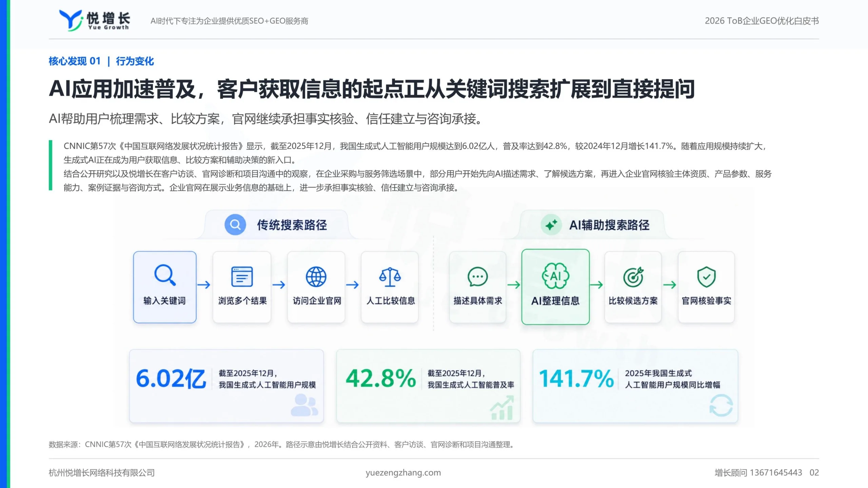Click the chat bubble icon above 描述具体需求
This screenshot has height=488, width=868.
point(477,277)
